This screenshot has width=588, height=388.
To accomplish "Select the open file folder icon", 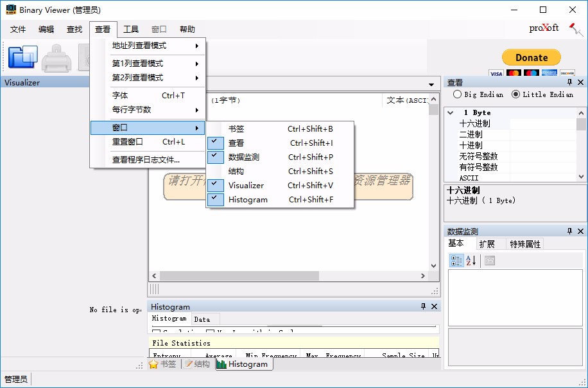I will pyautogui.click(x=22, y=58).
